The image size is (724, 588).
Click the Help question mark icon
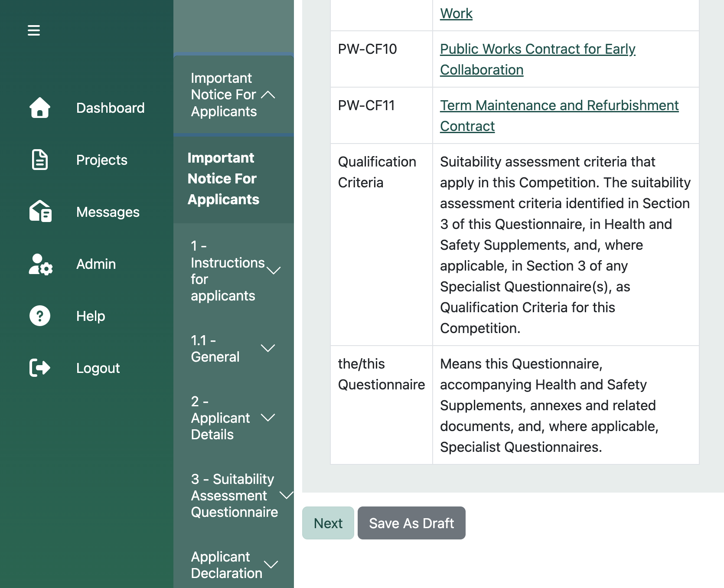point(40,316)
